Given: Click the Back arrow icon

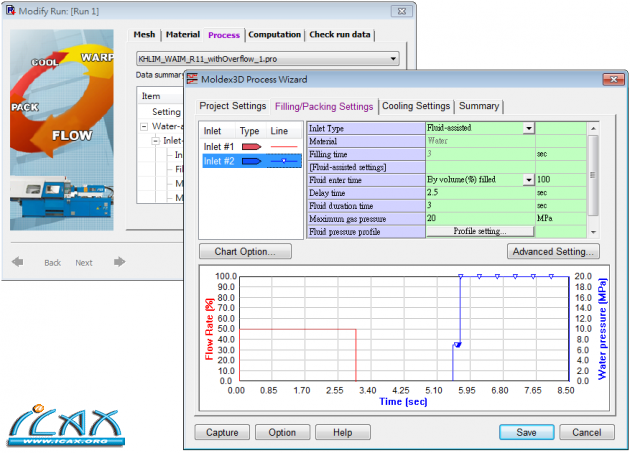Looking at the screenshot, I should click(x=17, y=262).
